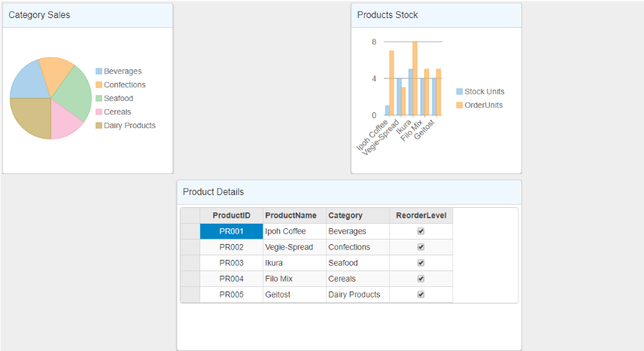This screenshot has height=351, width=644.
Task: Click the Confections legend color swatch
Action: coord(99,85)
